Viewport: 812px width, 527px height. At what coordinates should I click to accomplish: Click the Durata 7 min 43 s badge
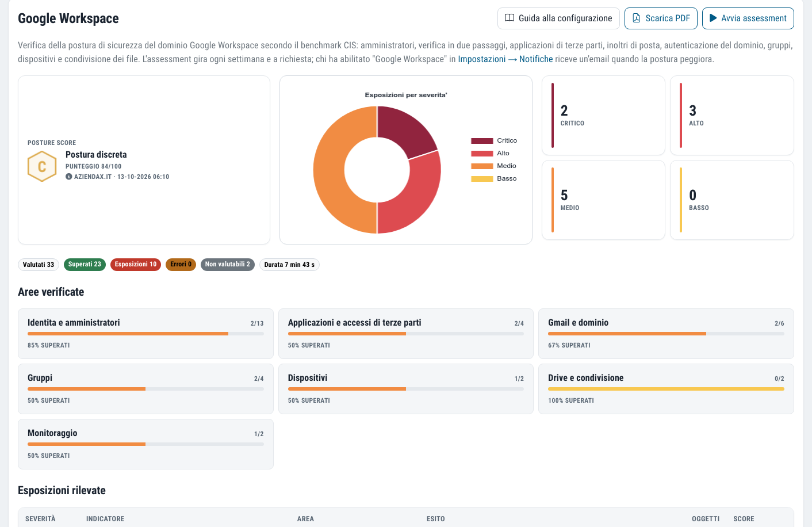289,265
